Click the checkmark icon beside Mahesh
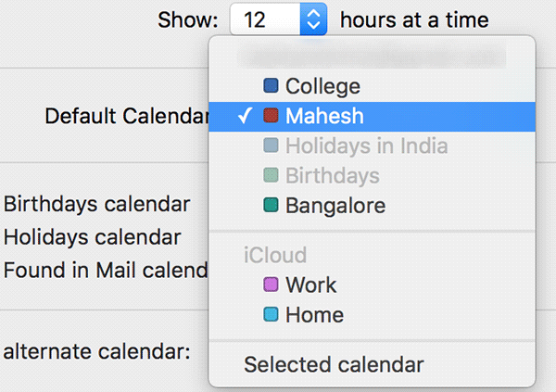The height and width of the screenshot is (392, 556). (x=246, y=117)
